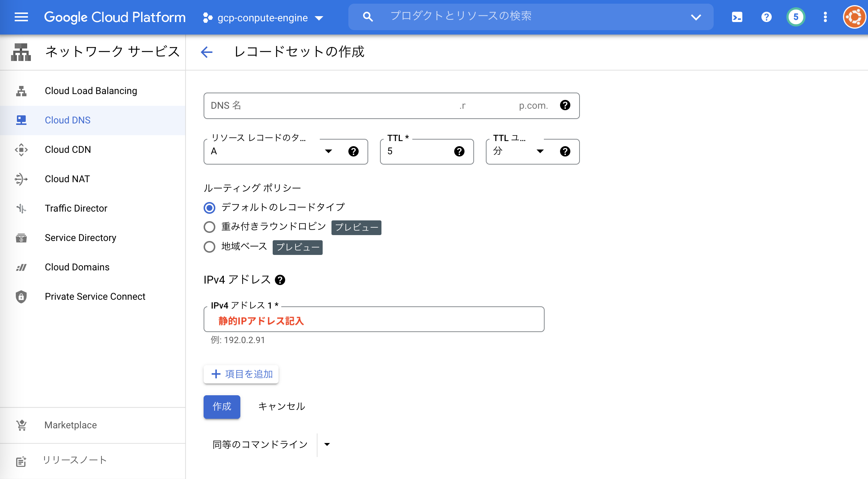Click the three-dot settings menu icon
The height and width of the screenshot is (479, 868).
[x=825, y=17]
